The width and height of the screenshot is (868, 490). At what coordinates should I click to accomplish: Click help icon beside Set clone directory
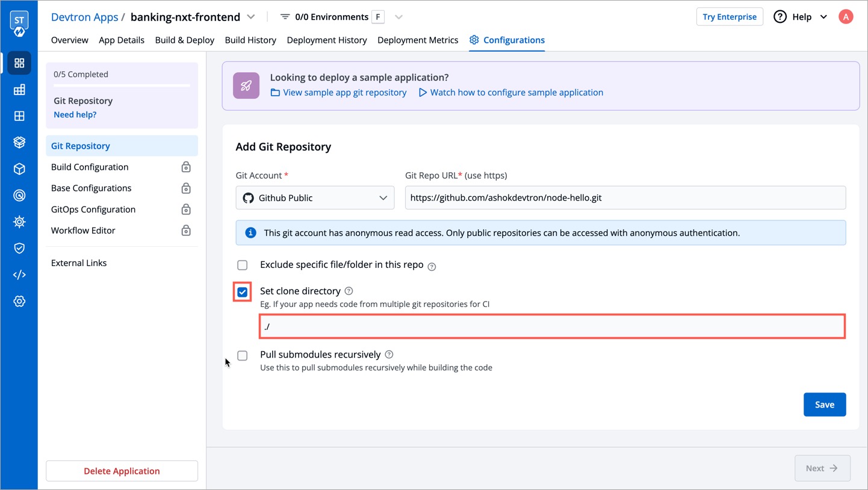[x=349, y=291]
